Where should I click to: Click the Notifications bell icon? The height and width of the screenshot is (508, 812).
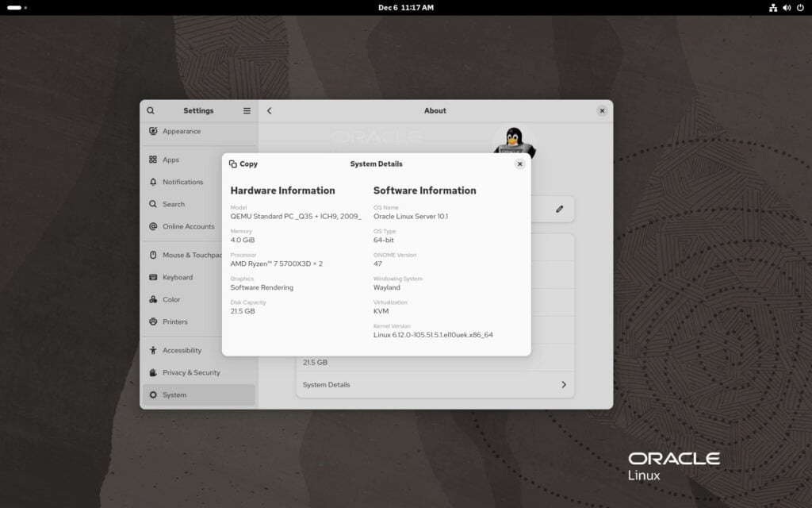(x=152, y=182)
